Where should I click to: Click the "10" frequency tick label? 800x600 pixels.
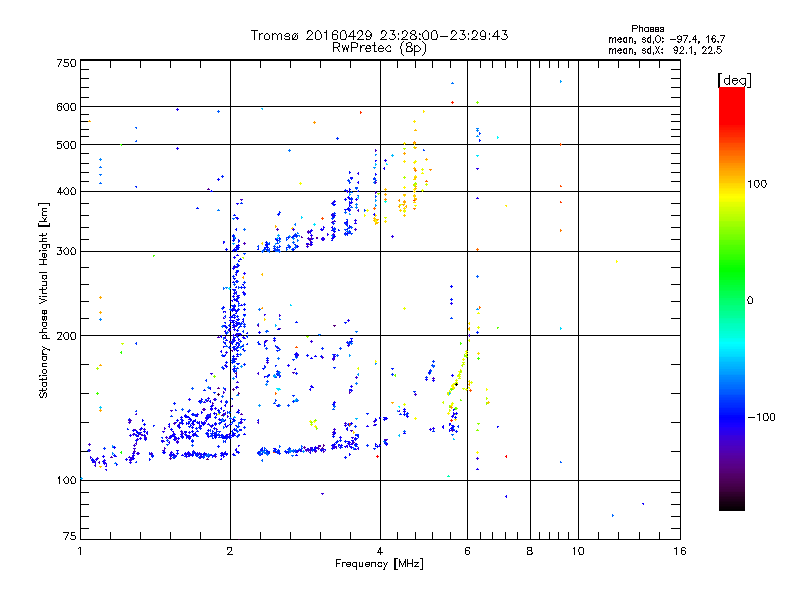point(578,551)
